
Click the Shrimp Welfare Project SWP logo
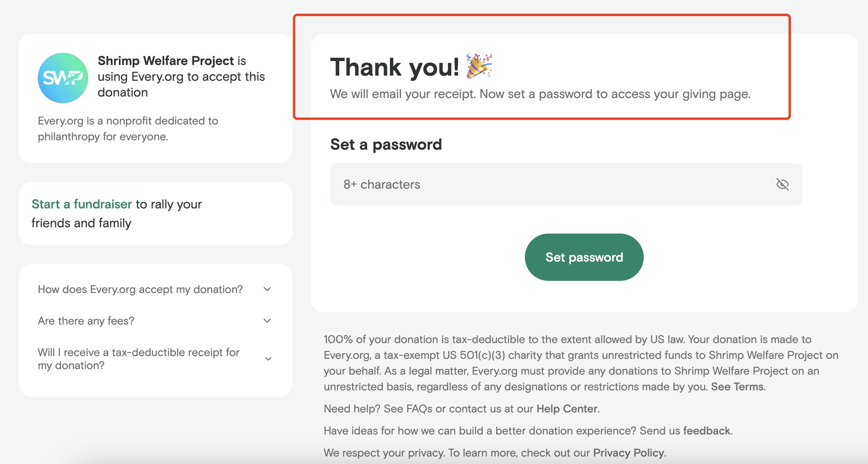[63, 78]
